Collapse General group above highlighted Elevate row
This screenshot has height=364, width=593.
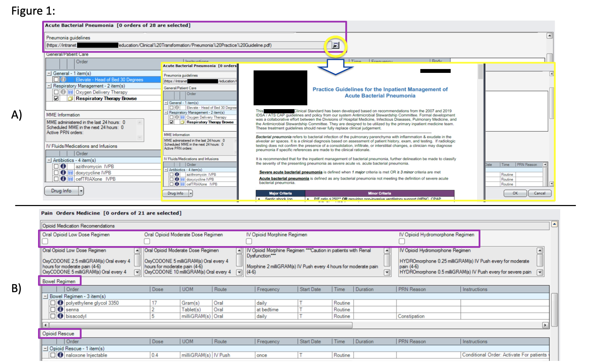pos(49,74)
